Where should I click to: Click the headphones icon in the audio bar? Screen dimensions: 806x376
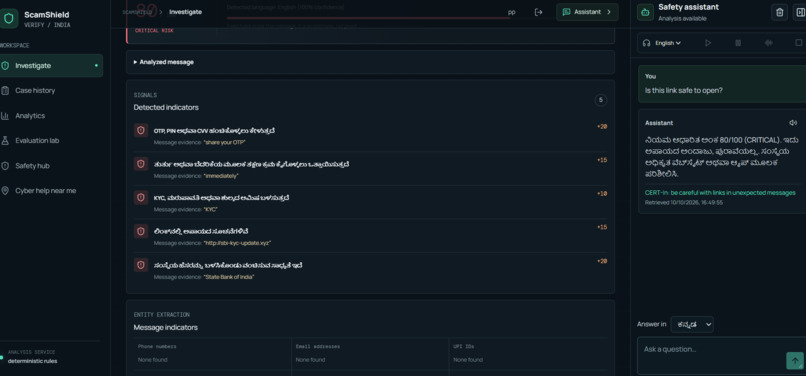coord(647,43)
